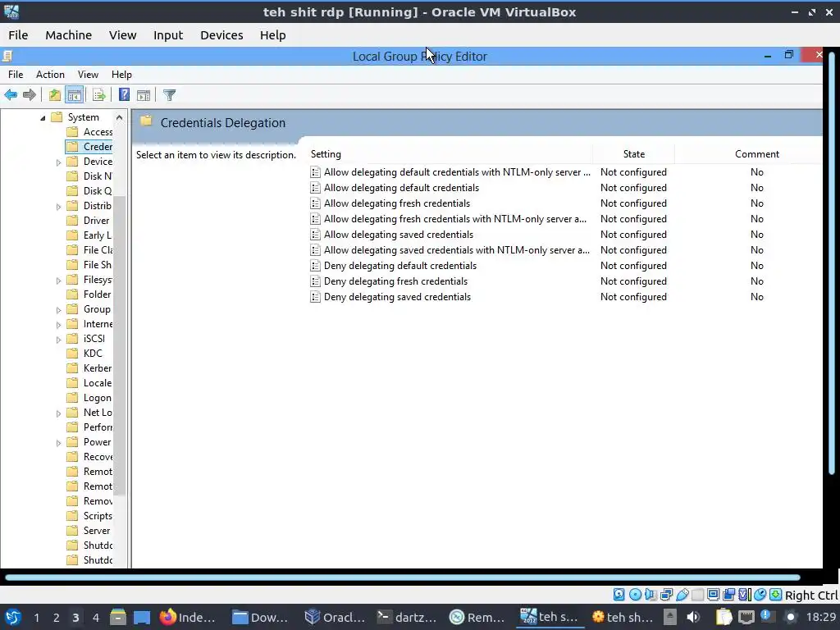The image size is (840, 630).
Task: Select the KDC folder in tree
Action: coord(92,354)
